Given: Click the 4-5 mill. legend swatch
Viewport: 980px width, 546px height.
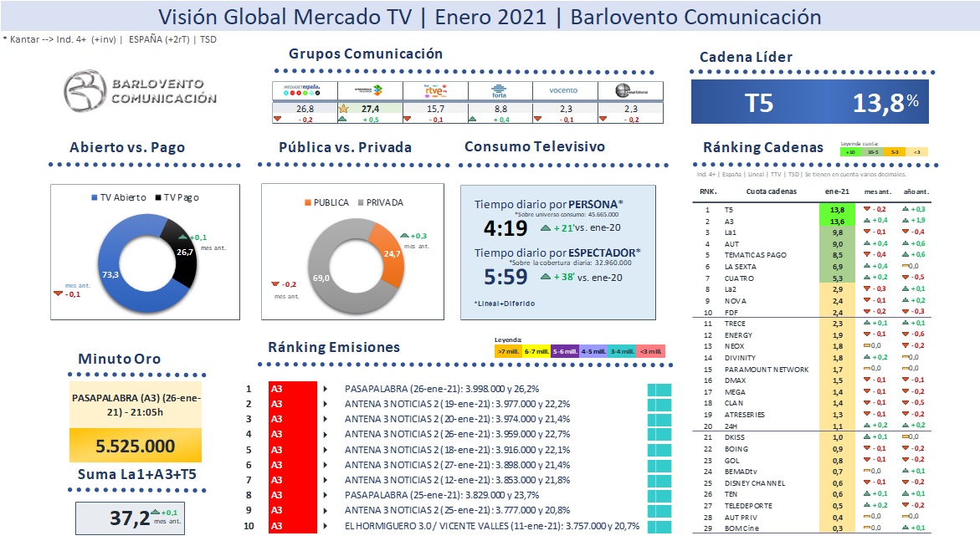Looking at the screenshot, I should 593,352.
